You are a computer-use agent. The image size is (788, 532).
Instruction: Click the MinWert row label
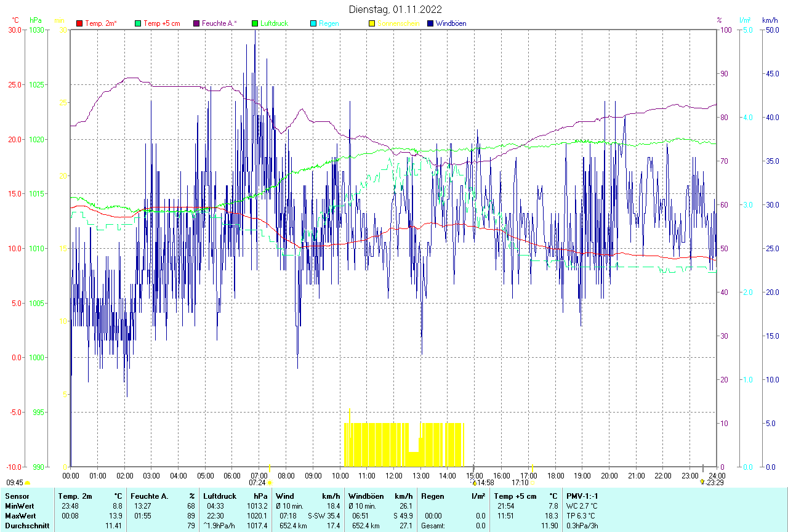pyautogui.click(x=20, y=506)
